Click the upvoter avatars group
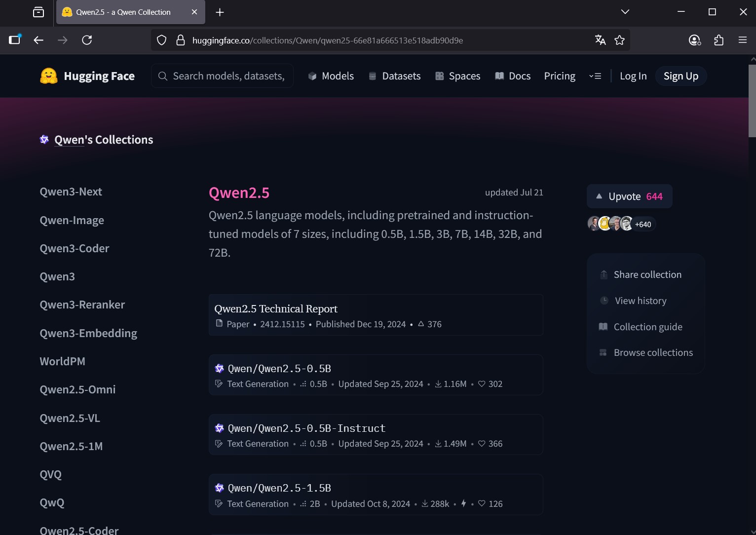The height and width of the screenshot is (535, 756). [x=621, y=224]
